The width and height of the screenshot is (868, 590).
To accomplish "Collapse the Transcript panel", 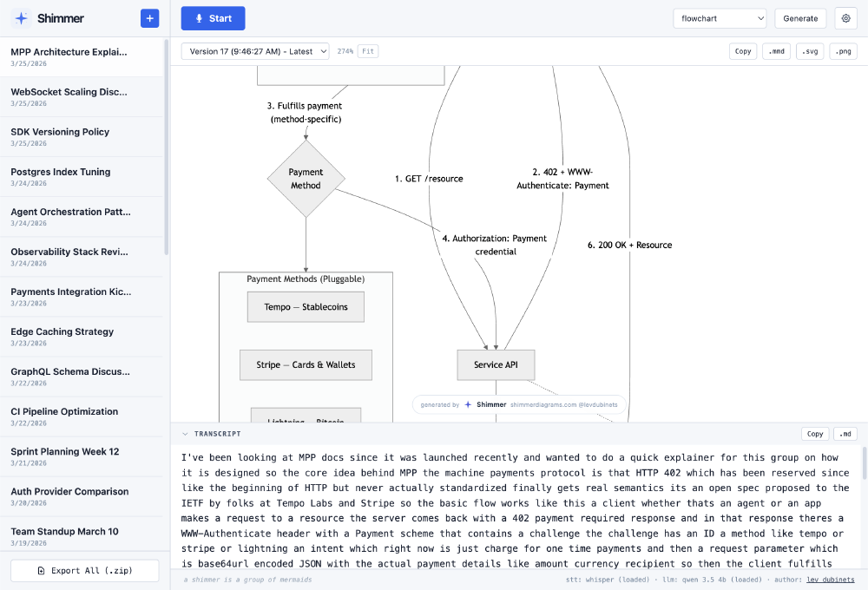I will 183,433.
